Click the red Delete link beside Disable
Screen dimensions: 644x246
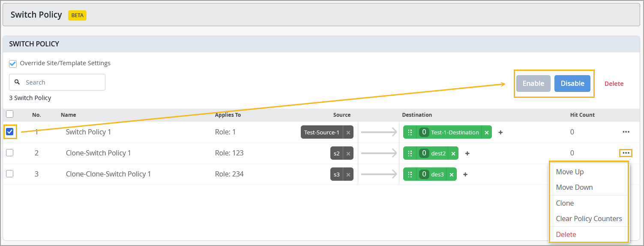(614, 84)
